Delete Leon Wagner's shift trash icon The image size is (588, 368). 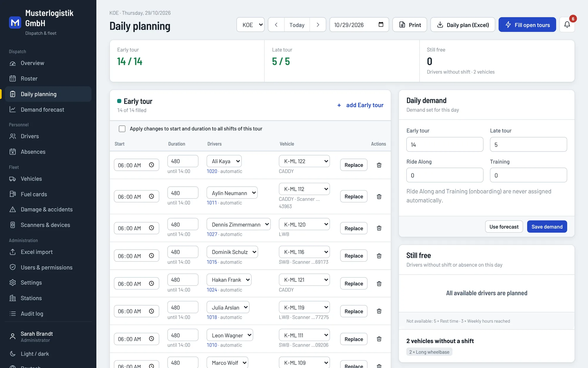pos(379,339)
